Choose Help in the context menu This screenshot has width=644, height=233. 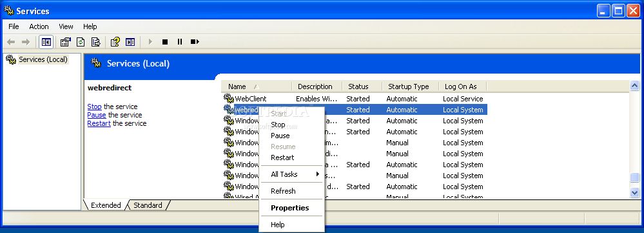[x=291, y=225]
